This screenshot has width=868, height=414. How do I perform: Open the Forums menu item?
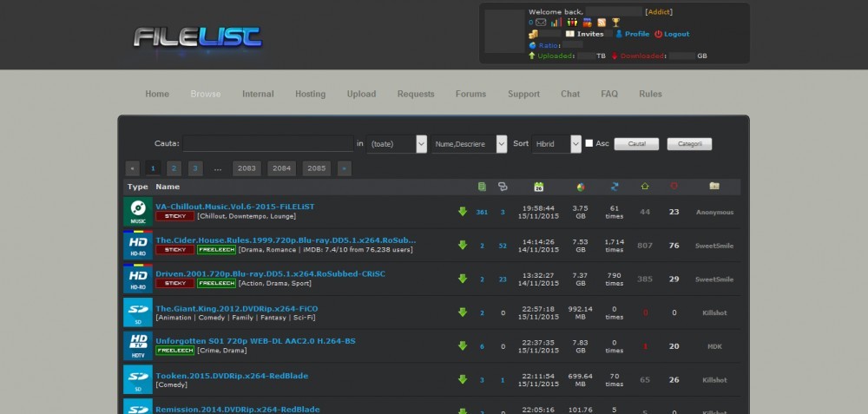pos(470,94)
